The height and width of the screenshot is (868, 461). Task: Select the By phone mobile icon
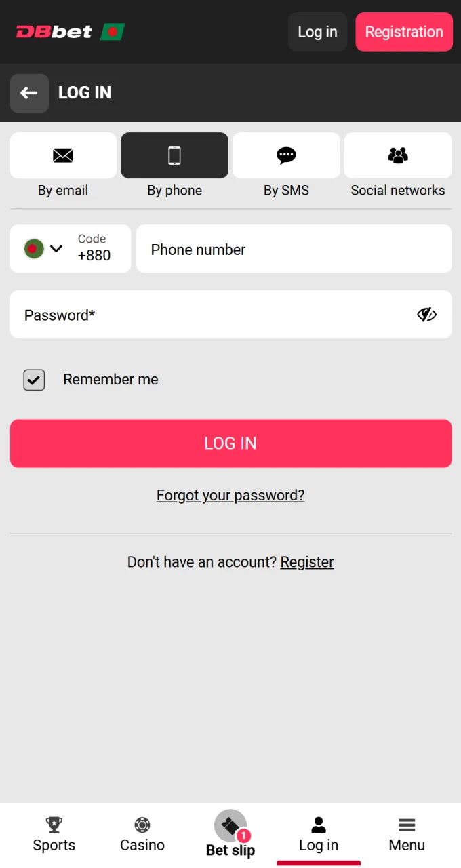click(174, 155)
